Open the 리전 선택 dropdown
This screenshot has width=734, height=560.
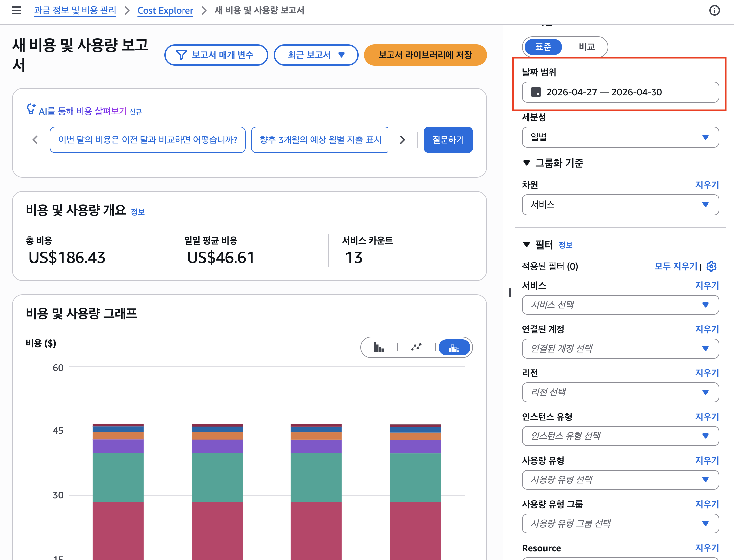pyautogui.click(x=620, y=392)
